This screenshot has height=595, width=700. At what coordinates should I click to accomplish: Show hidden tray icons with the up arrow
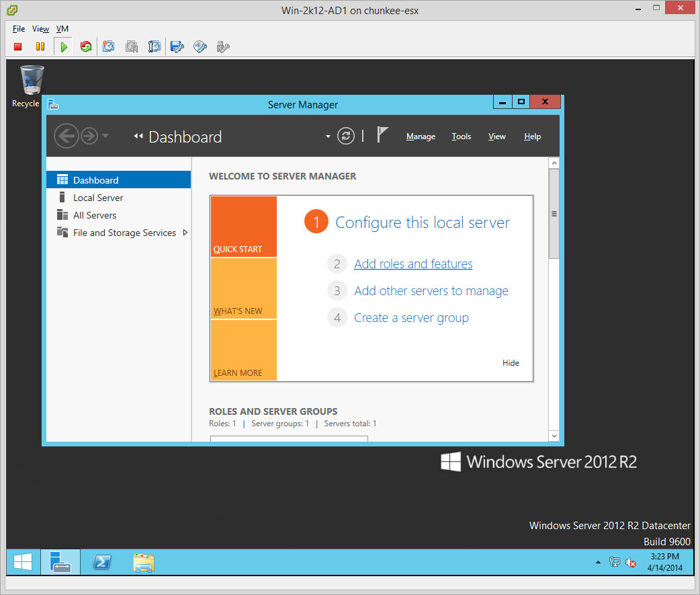coord(597,562)
